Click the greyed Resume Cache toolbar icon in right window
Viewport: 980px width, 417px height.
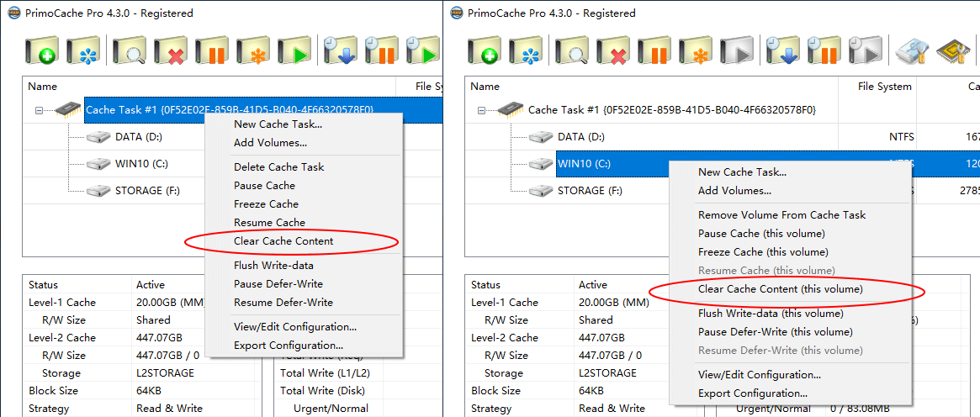[736, 50]
